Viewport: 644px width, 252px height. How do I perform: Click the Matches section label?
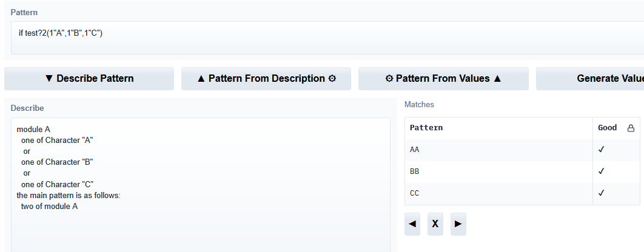click(x=419, y=105)
